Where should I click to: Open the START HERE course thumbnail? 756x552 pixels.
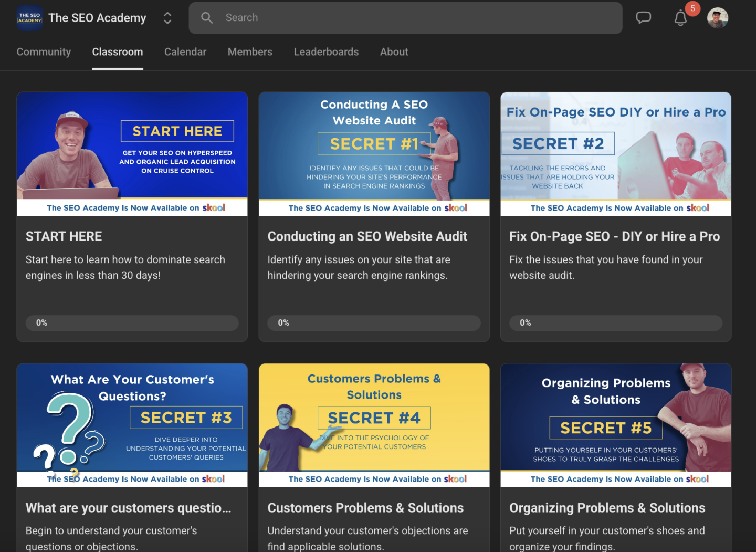click(132, 154)
